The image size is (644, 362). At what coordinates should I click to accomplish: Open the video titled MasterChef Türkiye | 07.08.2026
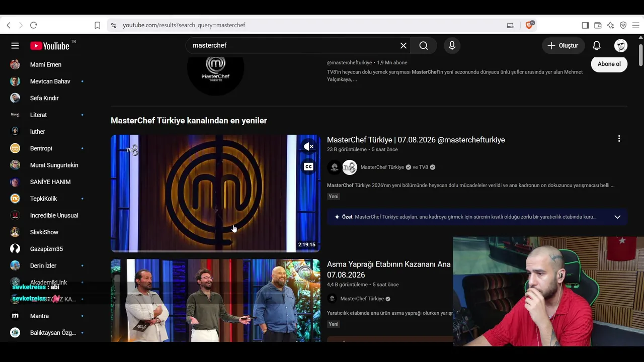click(416, 140)
